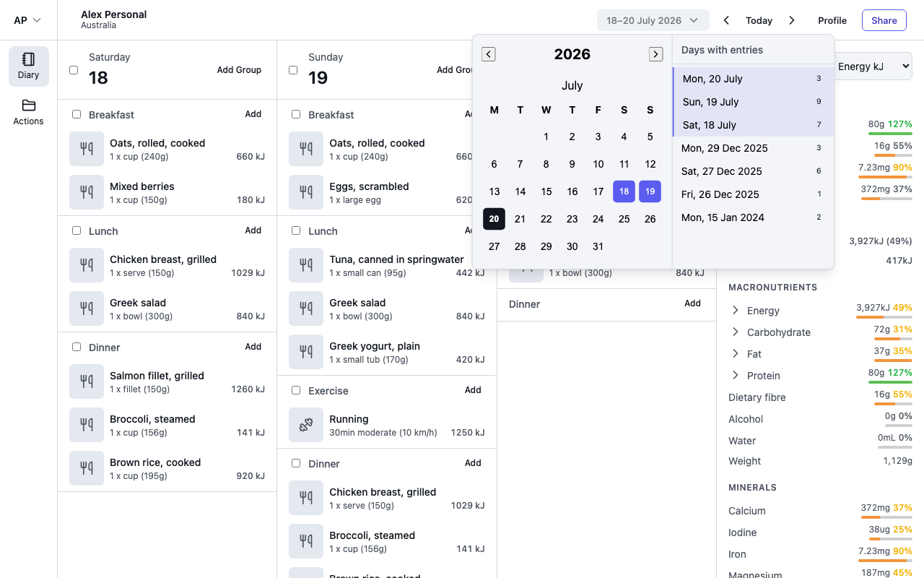Select Mon, 29 Dec 2025 in Days with entries
This screenshot has height=578, width=924.
click(753, 148)
